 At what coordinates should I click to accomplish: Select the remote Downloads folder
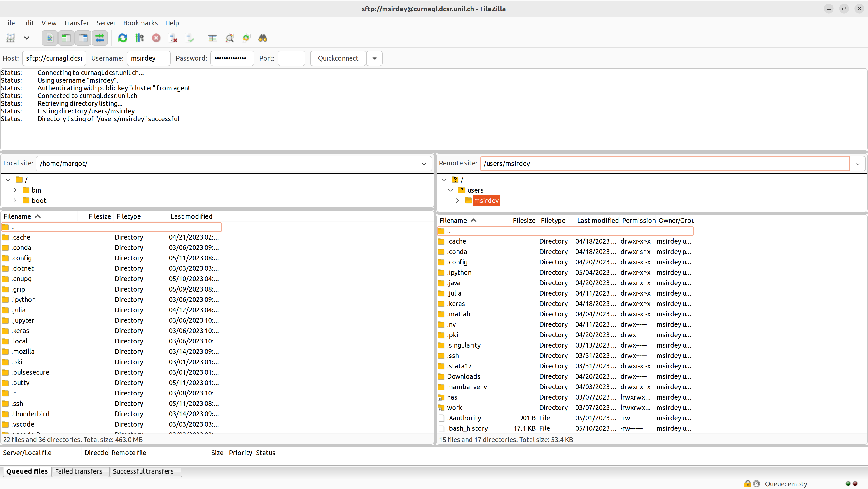[463, 376]
